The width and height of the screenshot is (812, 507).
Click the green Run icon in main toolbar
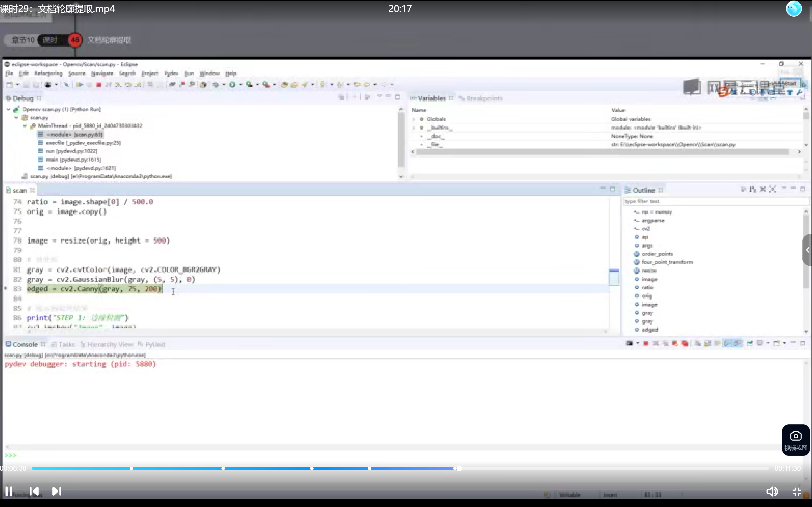click(x=232, y=85)
